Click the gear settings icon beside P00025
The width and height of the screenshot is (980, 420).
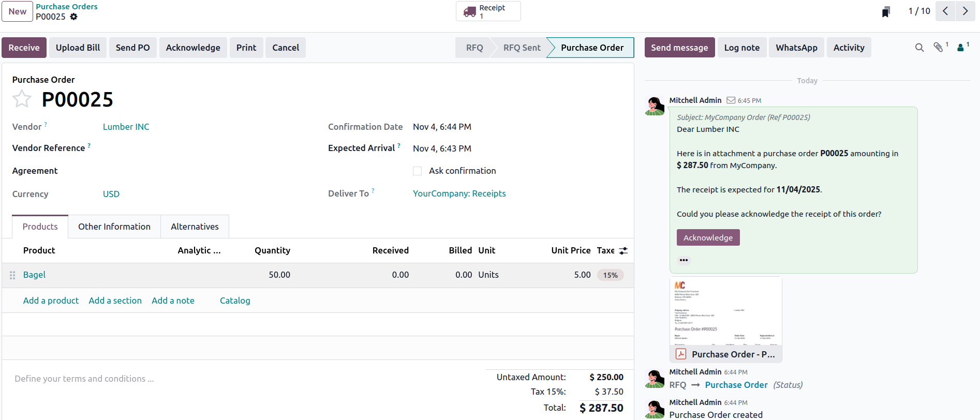(x=74, y=17)
